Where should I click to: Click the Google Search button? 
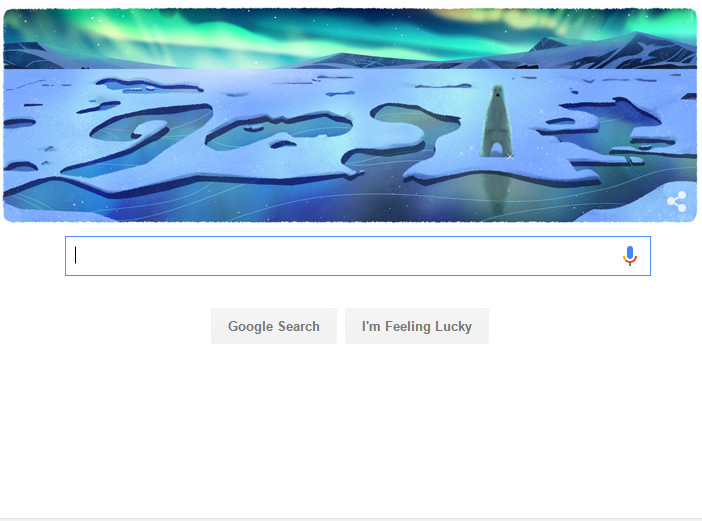click(x=274, y=326)
